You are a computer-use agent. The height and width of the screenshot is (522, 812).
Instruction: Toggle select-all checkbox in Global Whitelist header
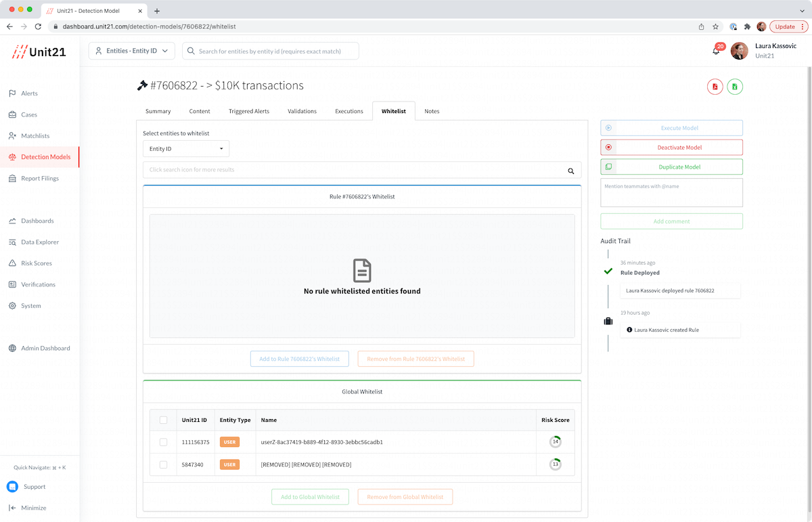click(163, 420)
